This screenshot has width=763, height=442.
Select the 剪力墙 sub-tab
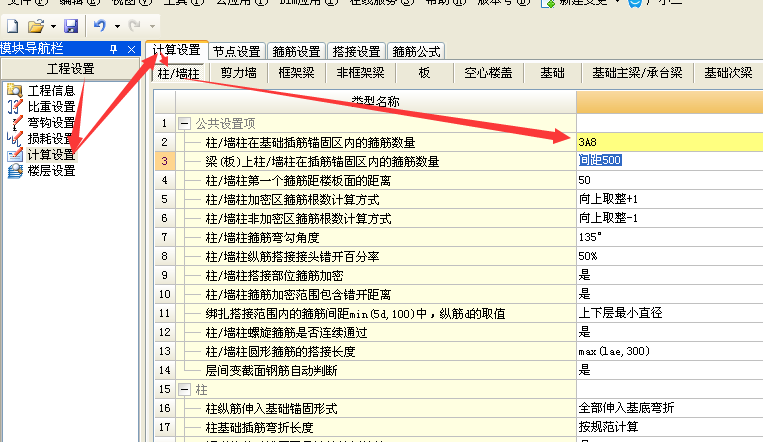(x=238, y=73)
